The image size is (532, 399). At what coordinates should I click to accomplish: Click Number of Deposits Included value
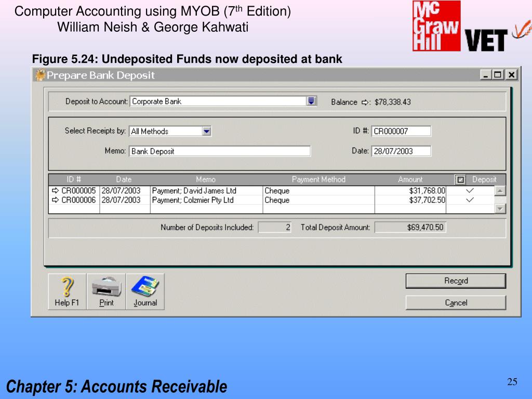(274, 228)
